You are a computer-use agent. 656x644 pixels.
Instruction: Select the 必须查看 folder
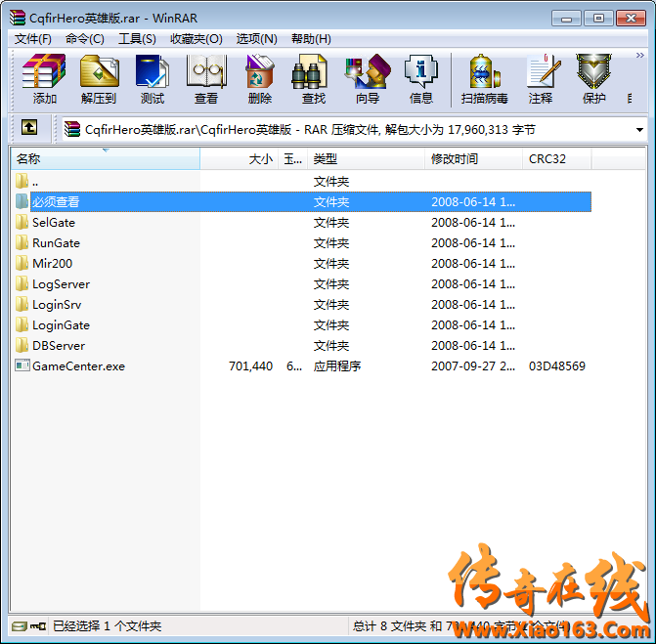[301, 202]
